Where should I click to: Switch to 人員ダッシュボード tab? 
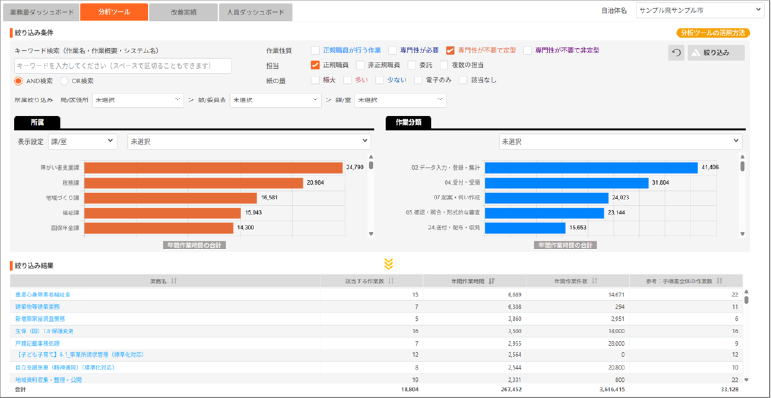256,12
